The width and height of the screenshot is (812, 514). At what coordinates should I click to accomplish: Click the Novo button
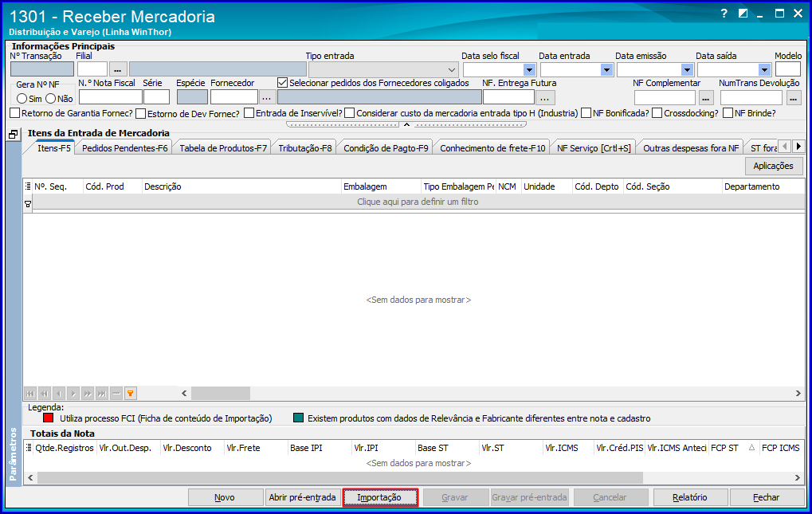pyautogui.click(x=225, y=497)
